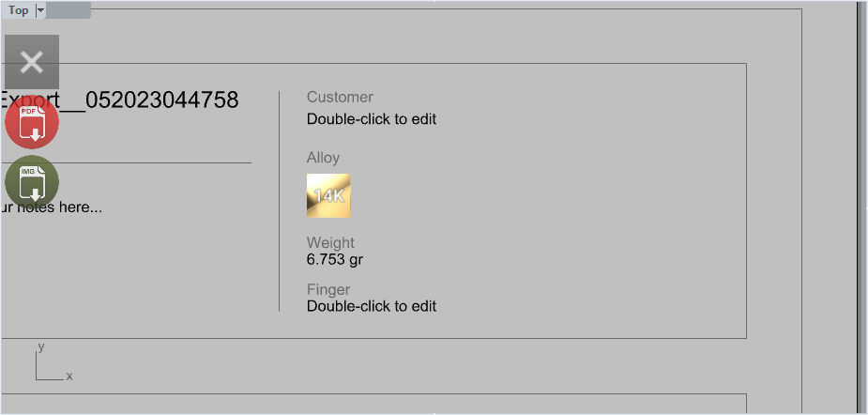This screenshot has height=415, width=868.
Task: Click the dark vertical bar at the right edge
Action: coord(860,207)
